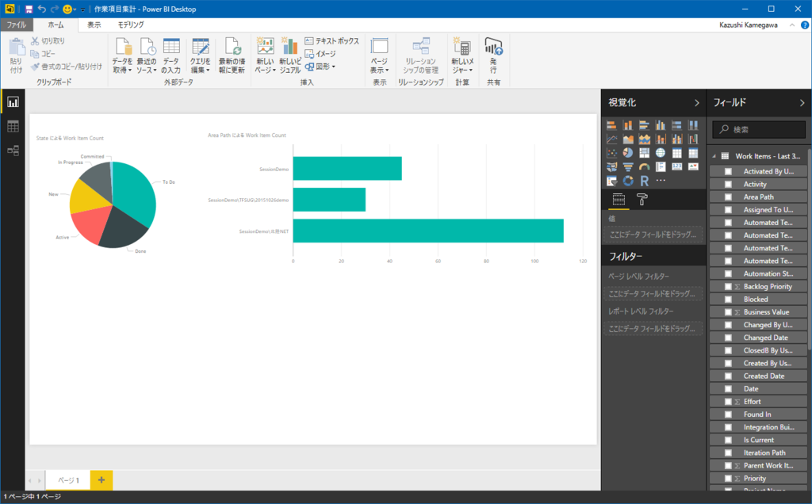This screenshot has width=812, height=504.
Task: Import a custom visual via ellipsis
Action: click(661, 181)
